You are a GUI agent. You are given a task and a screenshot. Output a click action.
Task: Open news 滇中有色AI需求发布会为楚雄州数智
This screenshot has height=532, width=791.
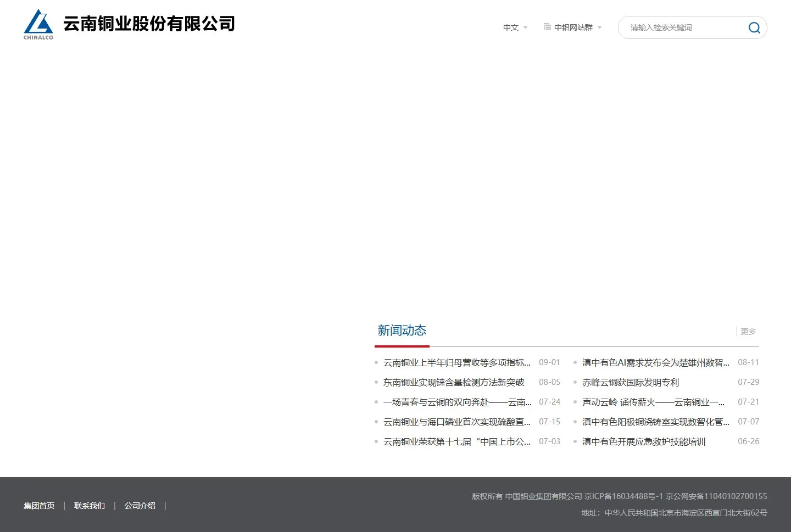tap(656, 362)
